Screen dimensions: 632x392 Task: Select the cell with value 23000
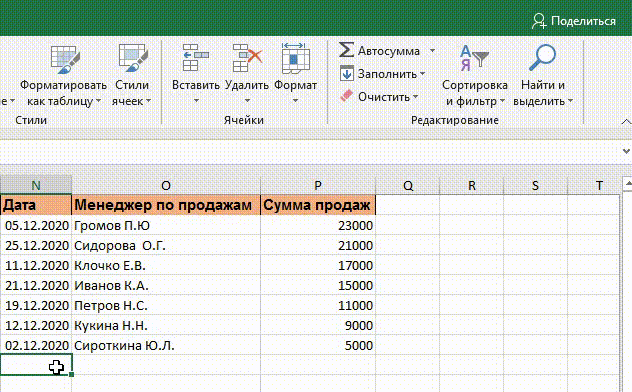pyautogui.click(x=318, y=225)
